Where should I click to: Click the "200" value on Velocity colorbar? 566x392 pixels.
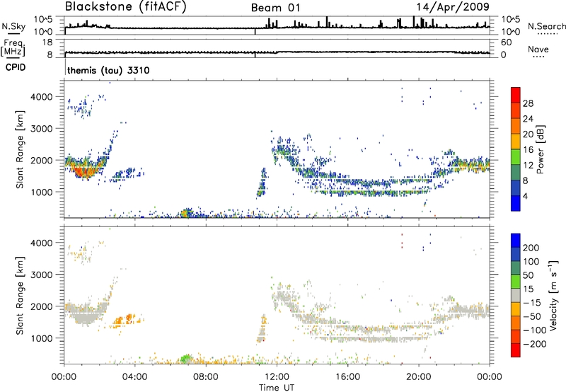(531, 248)
